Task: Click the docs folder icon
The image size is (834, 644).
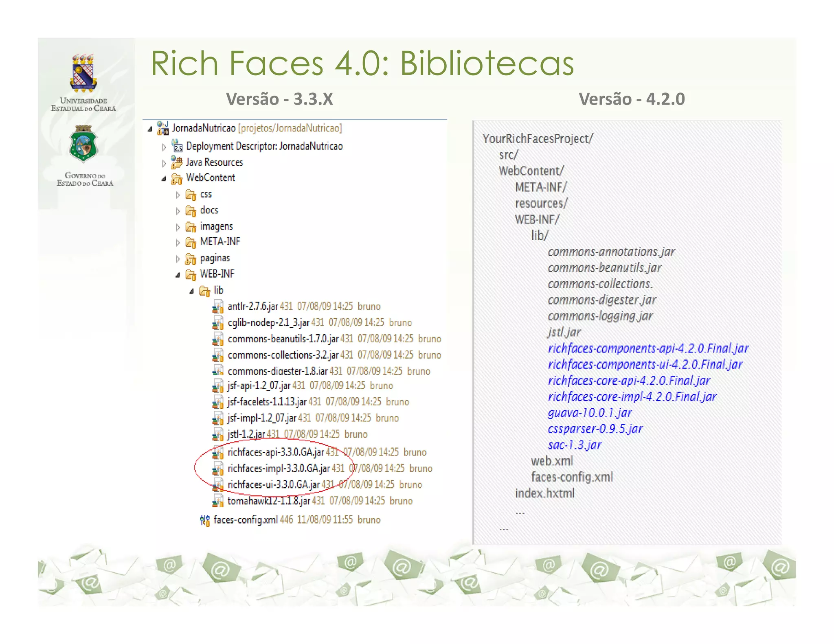Action: [191, 210]
